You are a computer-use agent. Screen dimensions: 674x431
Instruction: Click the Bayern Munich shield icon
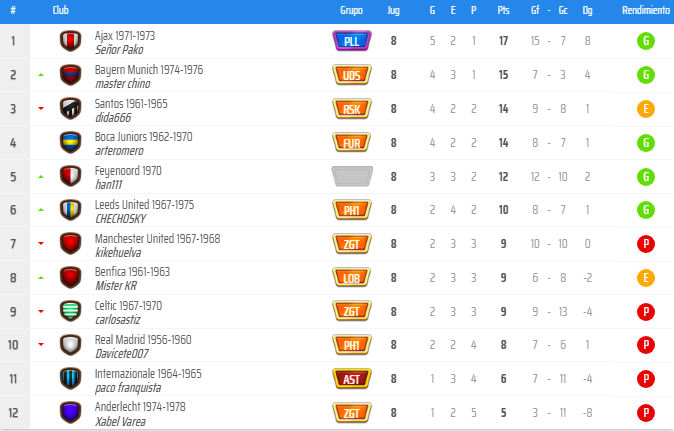tap(70, 75)
